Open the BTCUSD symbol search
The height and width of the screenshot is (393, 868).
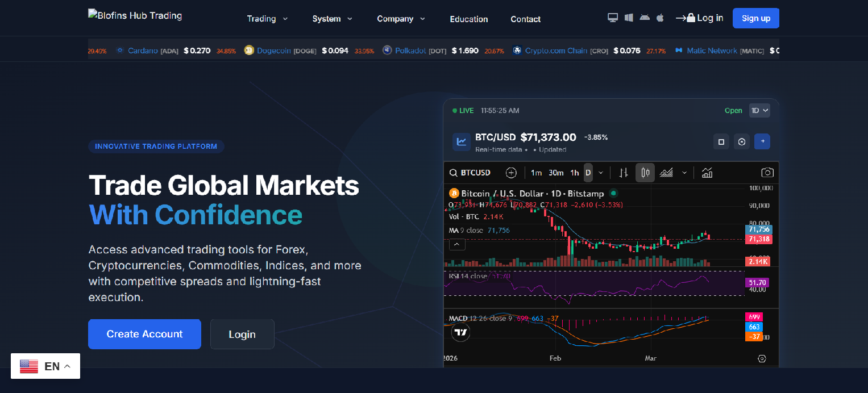(470, 173)
